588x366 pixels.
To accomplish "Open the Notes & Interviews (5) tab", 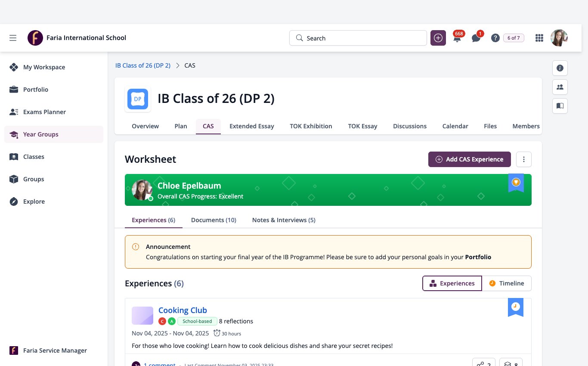I will tap(284, 220).
